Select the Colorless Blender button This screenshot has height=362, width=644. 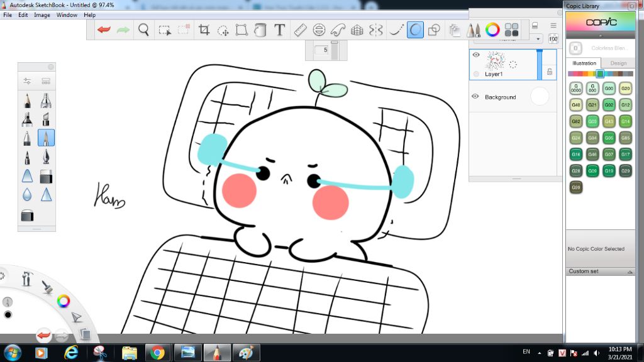575,48
